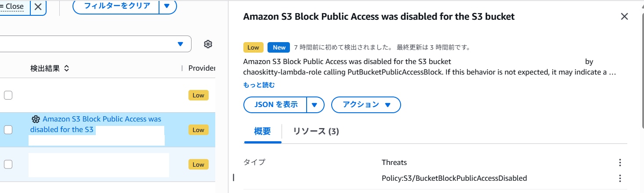This screenshot has height=193, width=644.
Task: Click the icon before the S3 finding title
Action: 36,119
